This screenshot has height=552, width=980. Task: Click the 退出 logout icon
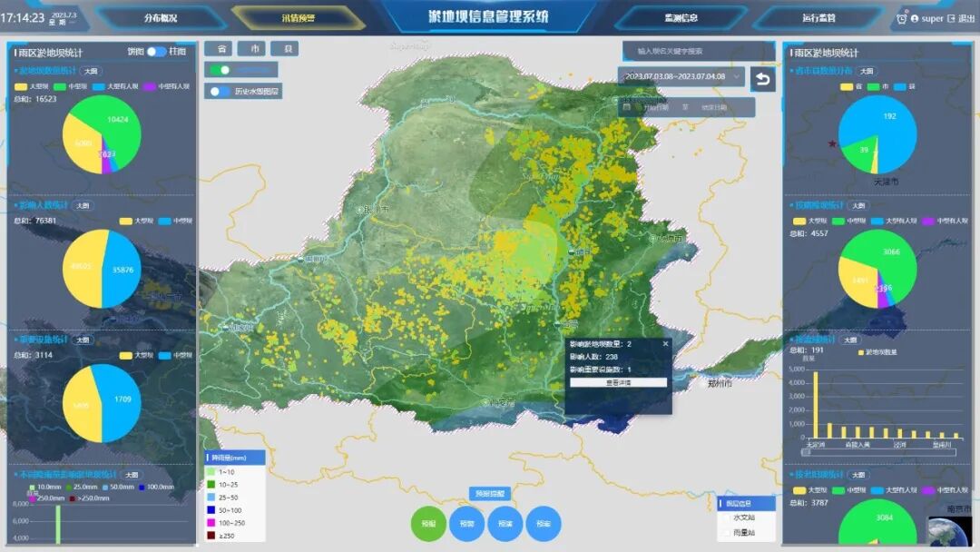click(x=951, y=18)
